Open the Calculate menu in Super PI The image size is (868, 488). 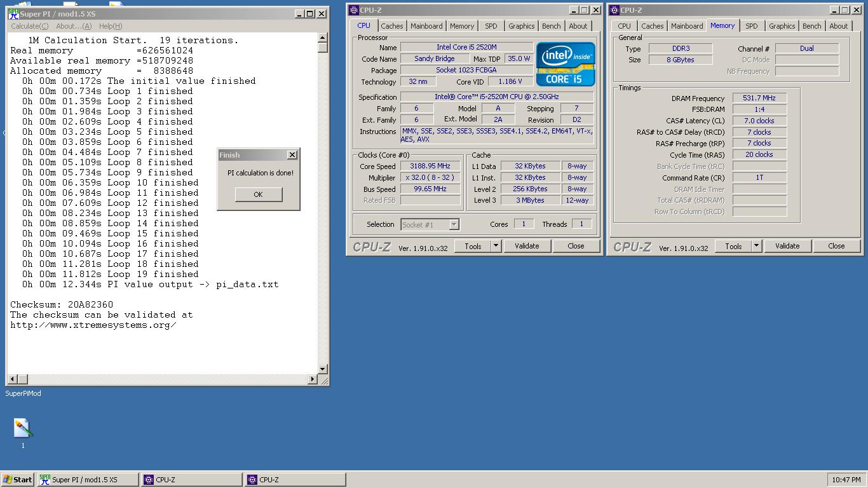tap(29, 26)
